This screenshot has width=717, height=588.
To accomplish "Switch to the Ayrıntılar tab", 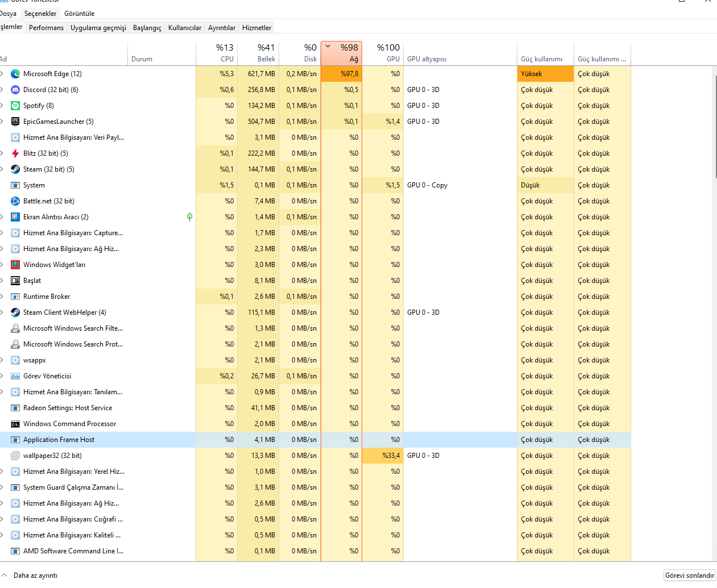I will click(222, 27).
